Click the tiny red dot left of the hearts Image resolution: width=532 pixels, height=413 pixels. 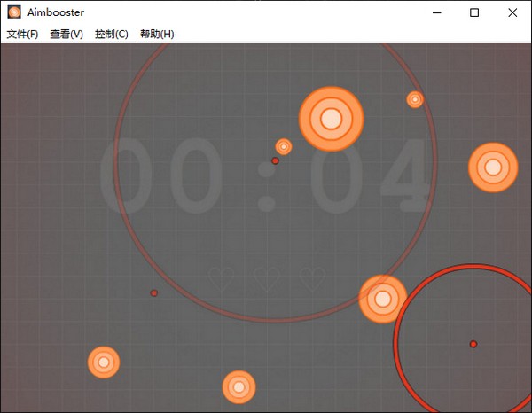coord(153,292)
